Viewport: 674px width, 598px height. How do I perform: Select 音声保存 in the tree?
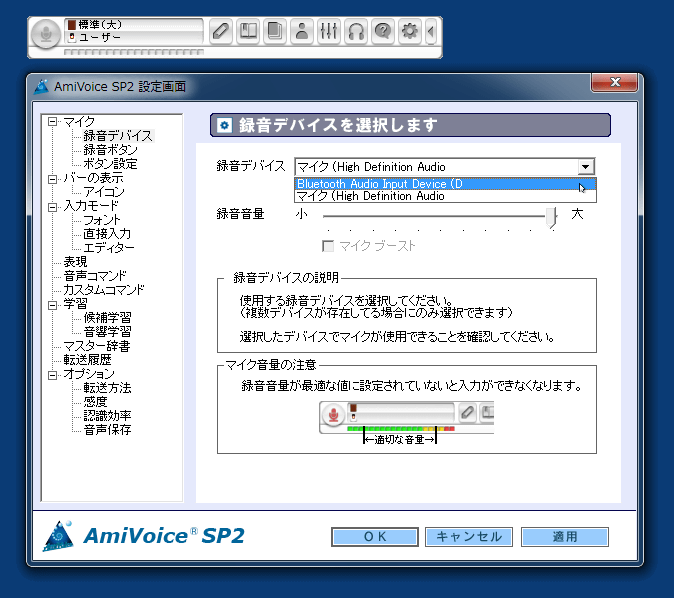coord(107,430)
